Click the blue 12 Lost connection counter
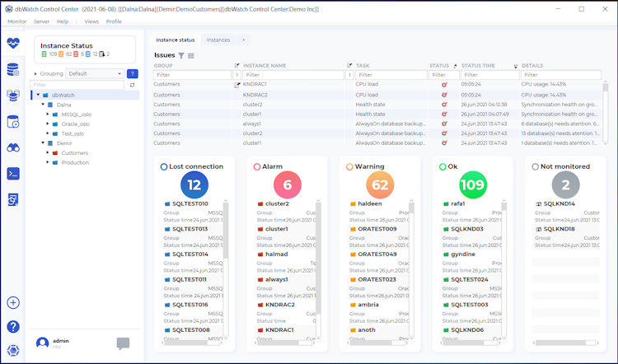This screenshot has width=618, height=364. 194,184
